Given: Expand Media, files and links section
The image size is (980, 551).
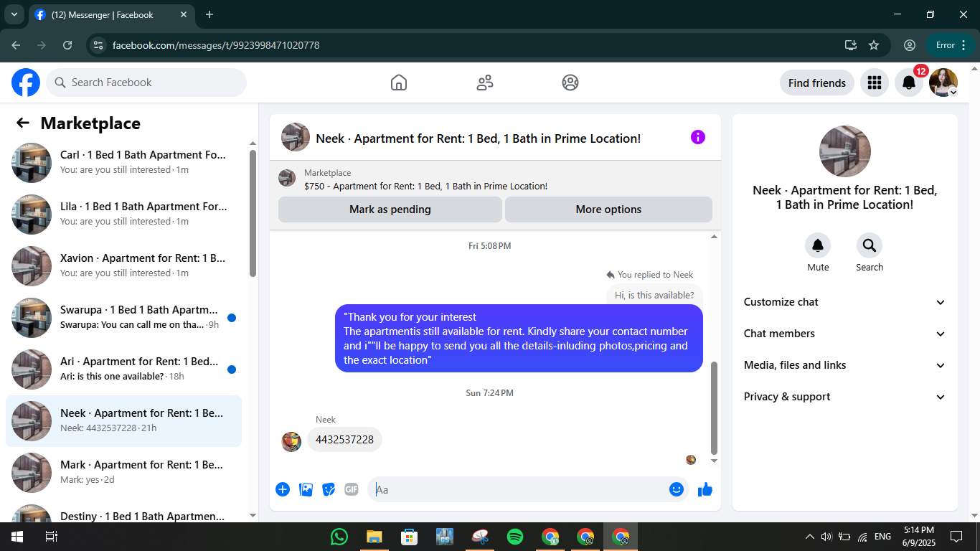Looking at the screenshot, I should tap(845, 365).
